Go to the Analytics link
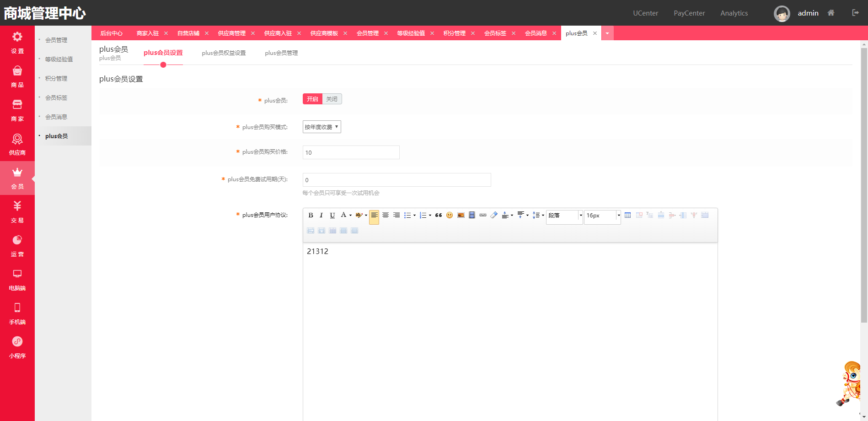 point(734,13)
